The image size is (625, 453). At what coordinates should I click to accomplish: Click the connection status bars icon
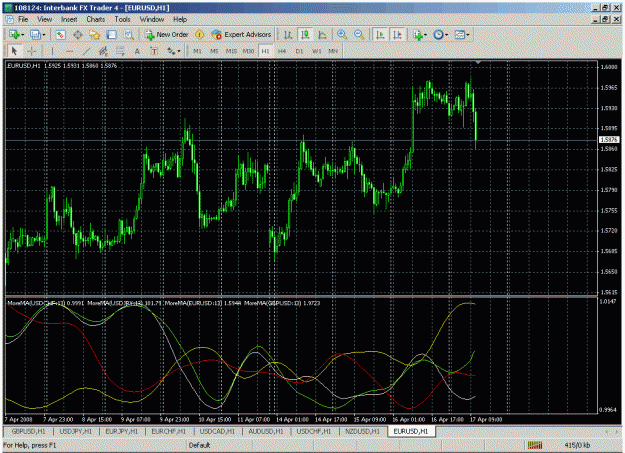535,445
